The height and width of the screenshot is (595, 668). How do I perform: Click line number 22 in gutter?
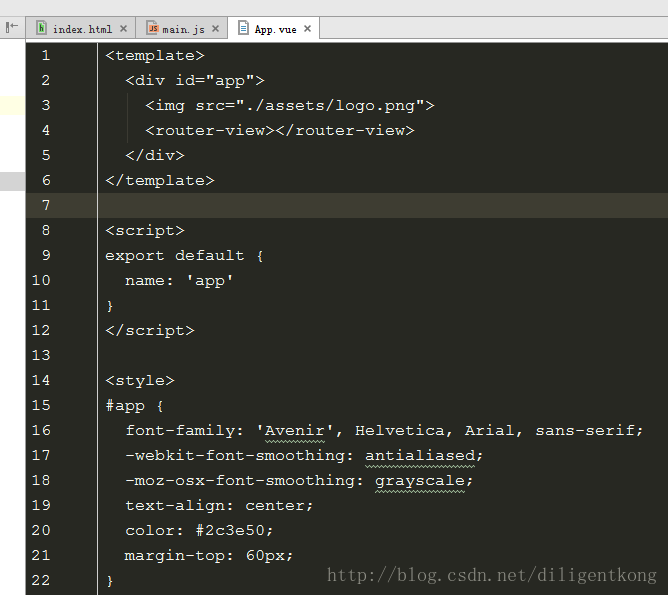click(x=41, y=580)
